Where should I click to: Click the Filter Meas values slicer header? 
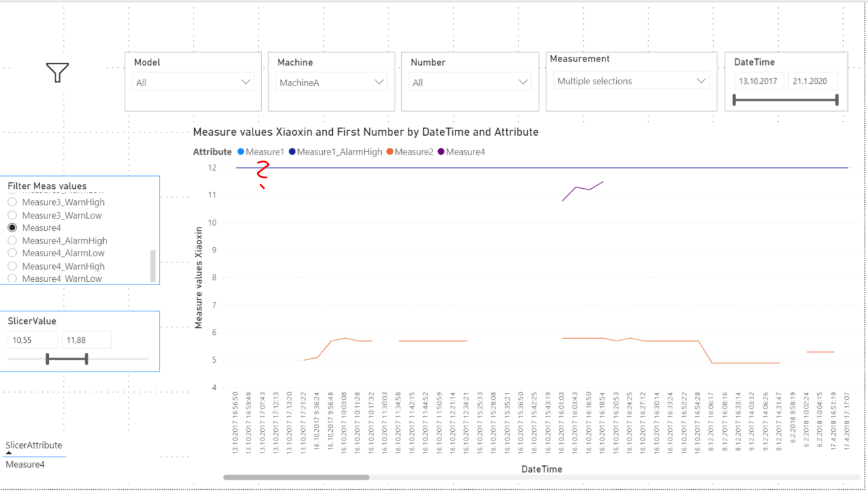click(47, 186)
